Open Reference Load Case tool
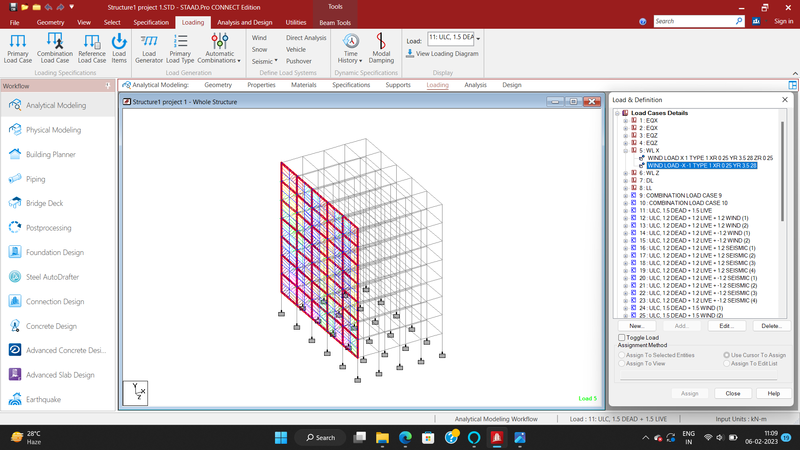The height and width of the screenshot is (450, 800). tap(92, 48)
